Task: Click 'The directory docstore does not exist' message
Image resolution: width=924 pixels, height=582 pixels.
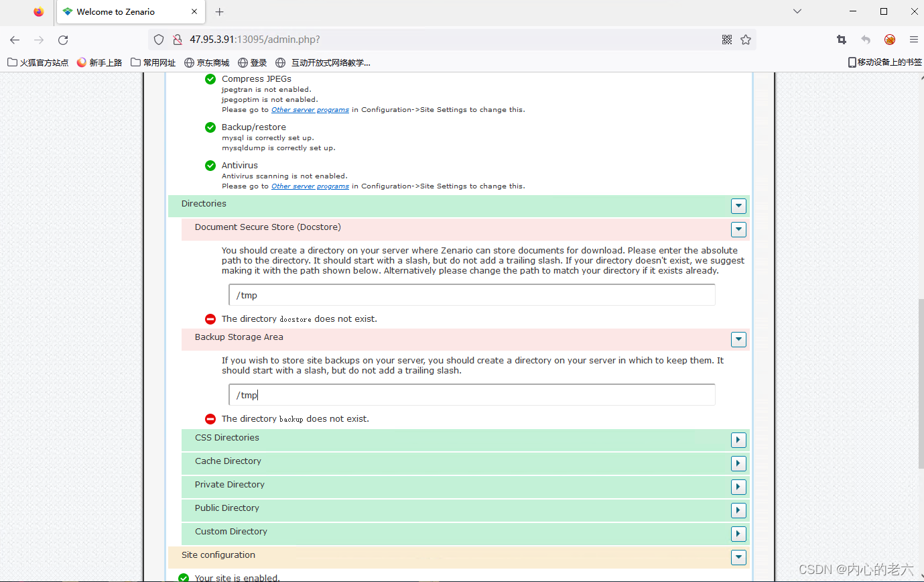Action: [300, 319]
